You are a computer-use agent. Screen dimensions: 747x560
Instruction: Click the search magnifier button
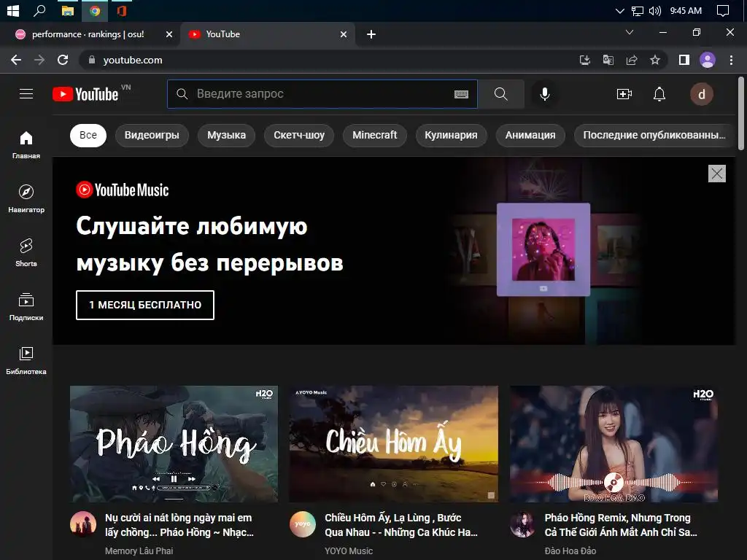point(500,94)
